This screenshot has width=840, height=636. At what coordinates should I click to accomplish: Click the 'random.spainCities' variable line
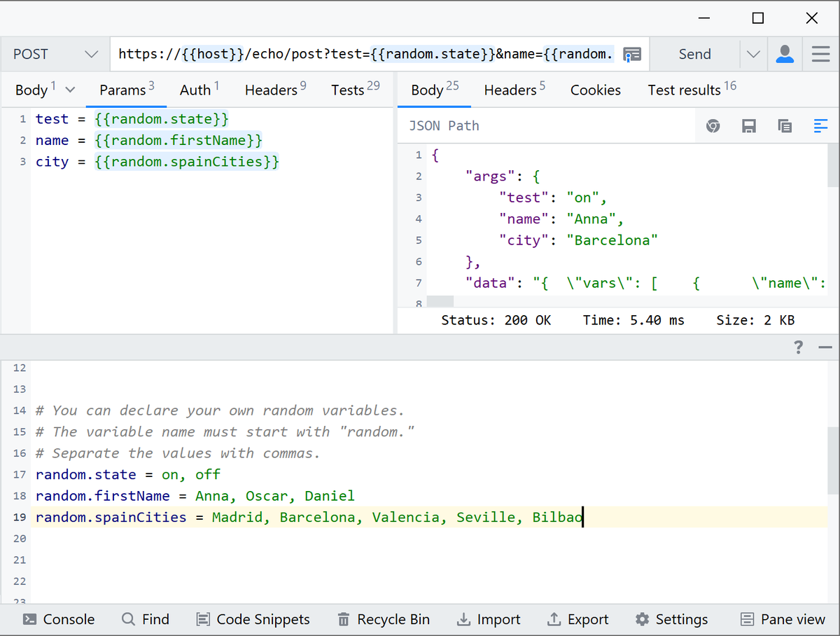[x=309, y=518]
